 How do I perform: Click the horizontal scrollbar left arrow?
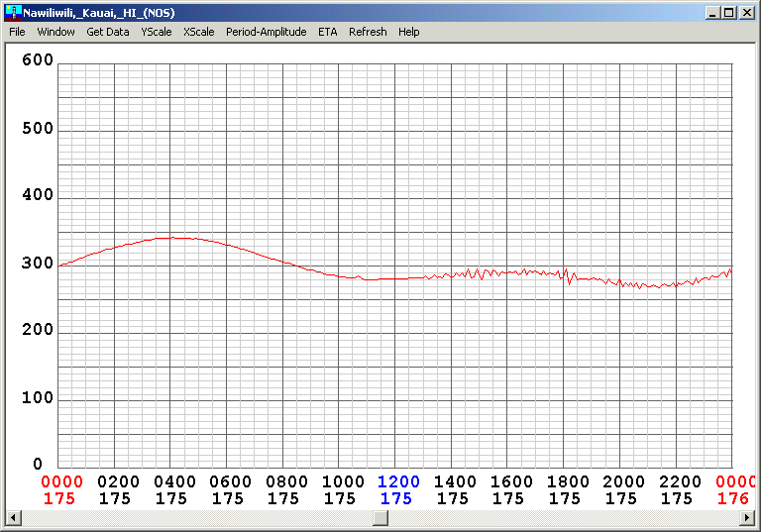[x=13, y=518]
